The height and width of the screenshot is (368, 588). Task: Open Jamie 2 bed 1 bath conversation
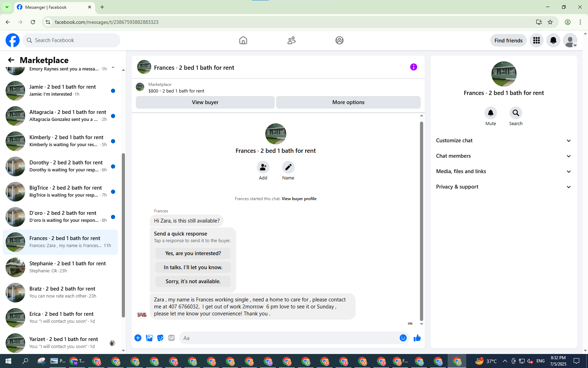[61, 91]
